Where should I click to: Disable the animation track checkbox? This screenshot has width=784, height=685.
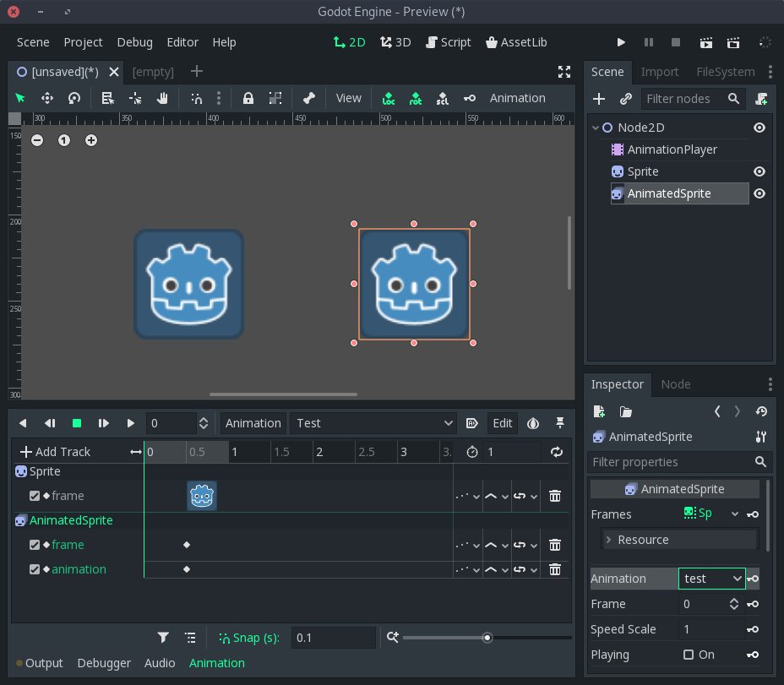coord(35,569)
